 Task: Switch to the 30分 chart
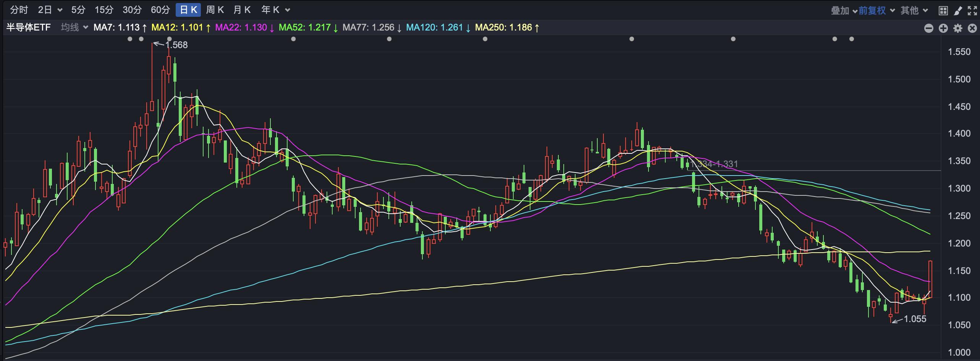132,10
